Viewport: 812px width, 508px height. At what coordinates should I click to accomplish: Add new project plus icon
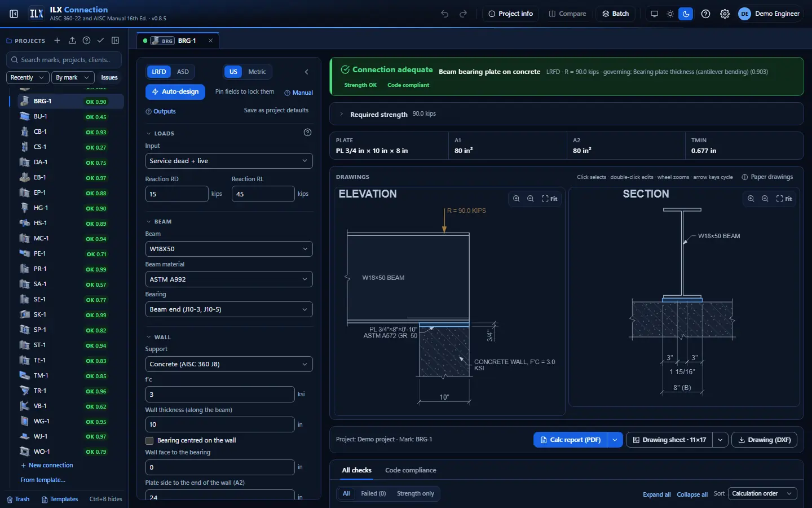click(x=57, y=41)
